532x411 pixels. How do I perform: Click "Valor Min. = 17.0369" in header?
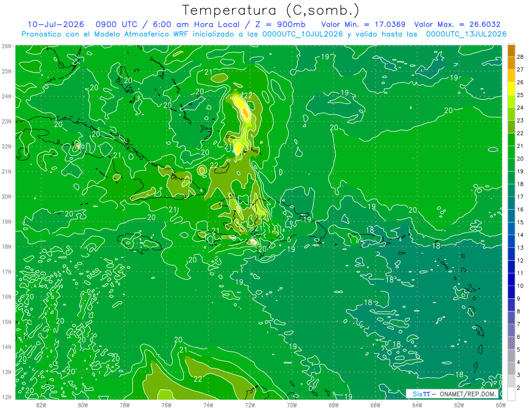coord(364,24)
